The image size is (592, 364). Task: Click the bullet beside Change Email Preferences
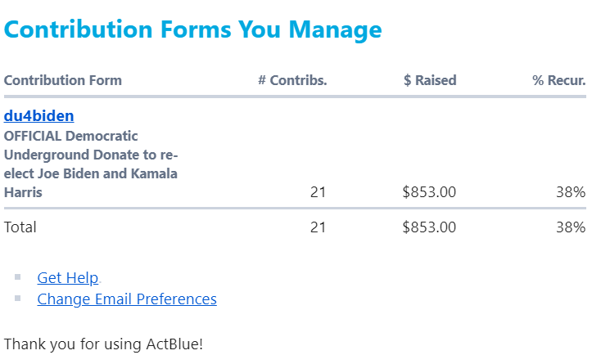point(18,299)
